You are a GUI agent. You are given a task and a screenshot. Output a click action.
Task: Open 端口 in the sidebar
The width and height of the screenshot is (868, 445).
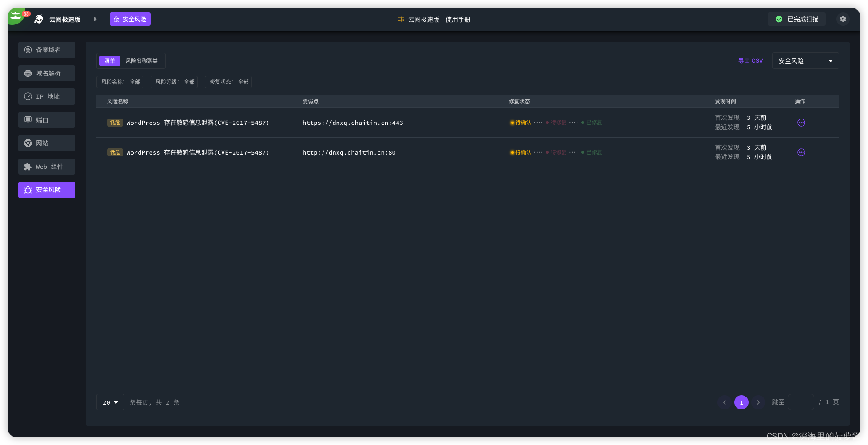click(47, 120)
